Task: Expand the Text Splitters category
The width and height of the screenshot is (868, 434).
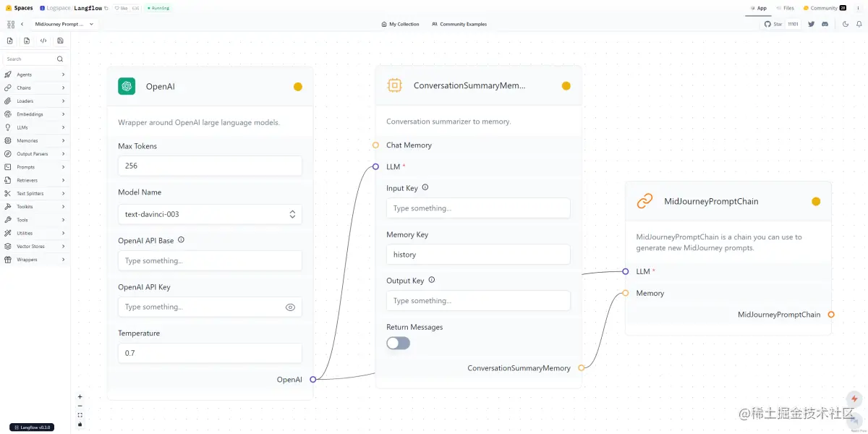Action: (35, 193)
